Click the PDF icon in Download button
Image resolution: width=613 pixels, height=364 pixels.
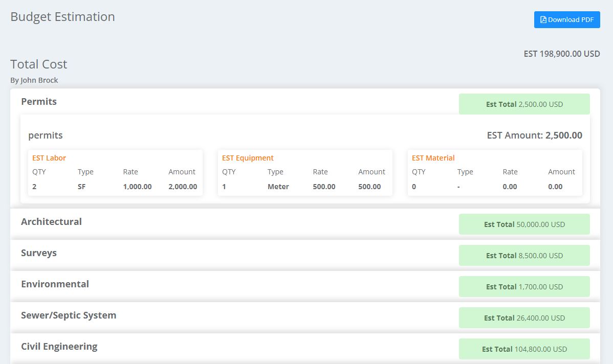(543, 19)
